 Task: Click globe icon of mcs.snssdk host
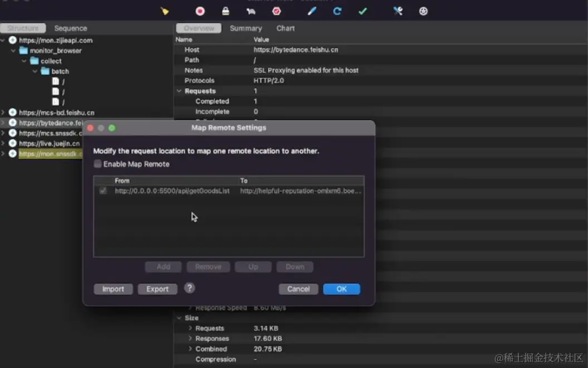coord(12,133)
